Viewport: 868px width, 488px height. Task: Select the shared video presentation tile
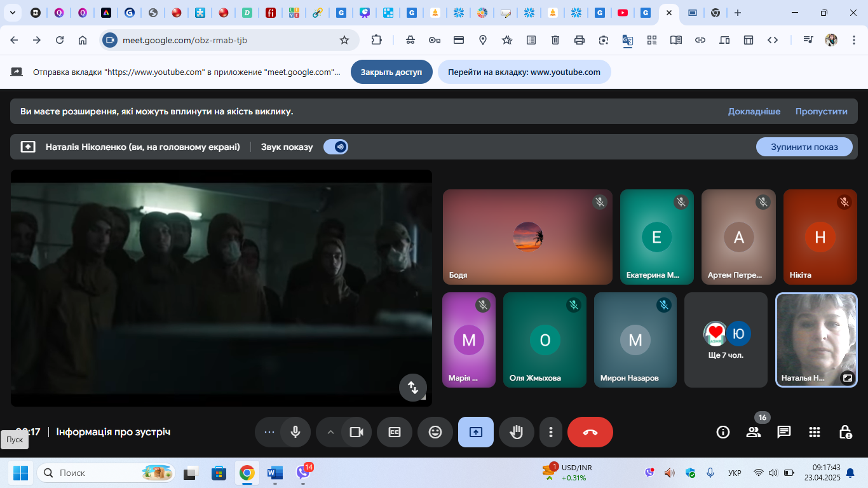point(221,288)
